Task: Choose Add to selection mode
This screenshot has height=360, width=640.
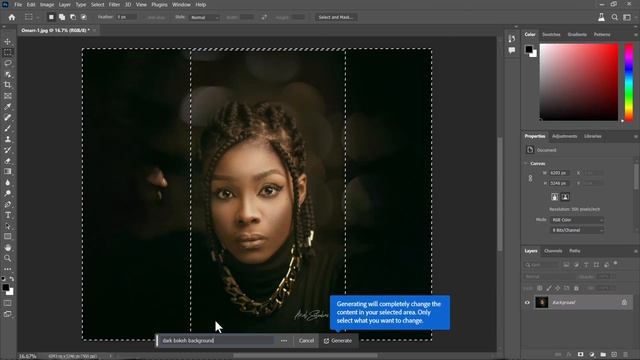Action: [x=62, y=17]
